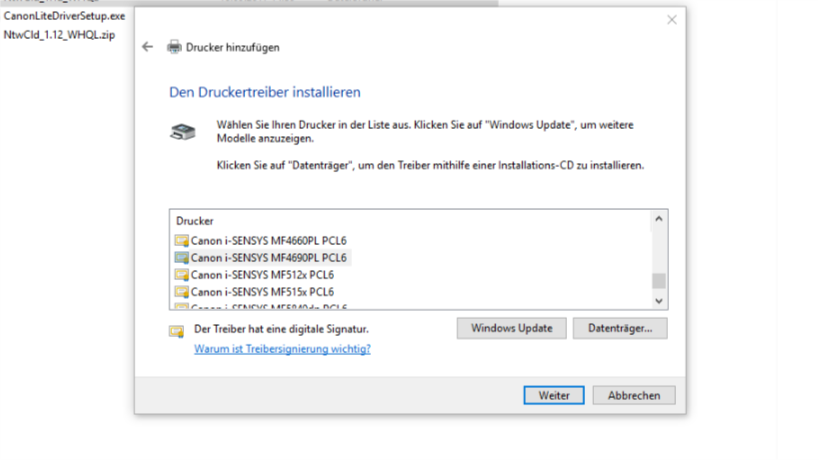This screenshot has width=819, height=460.
Task: Select Canon i-SENSYS MF4660PL PCL6 printer
Action: point(268,241)
